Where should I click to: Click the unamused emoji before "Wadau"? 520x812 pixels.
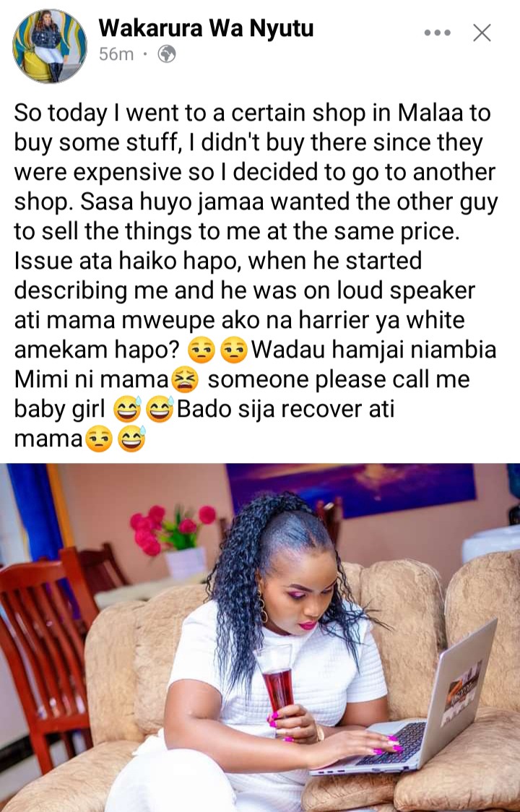click(233, 351)
